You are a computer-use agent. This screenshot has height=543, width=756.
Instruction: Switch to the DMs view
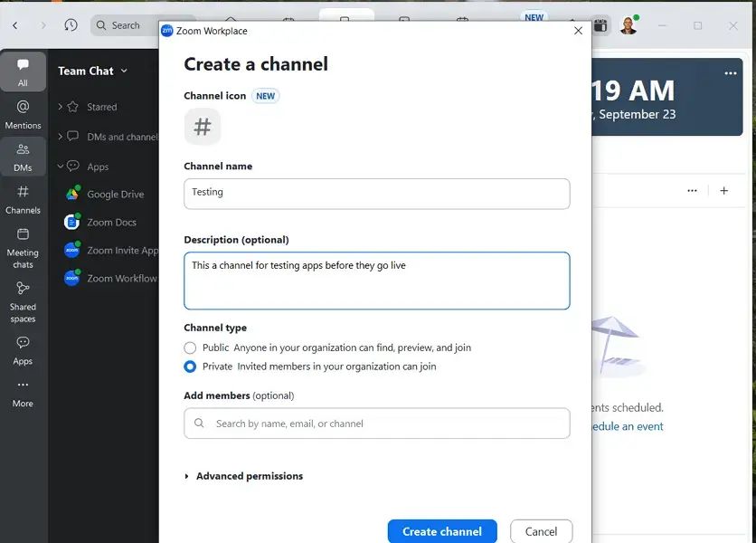pos(23,154)
